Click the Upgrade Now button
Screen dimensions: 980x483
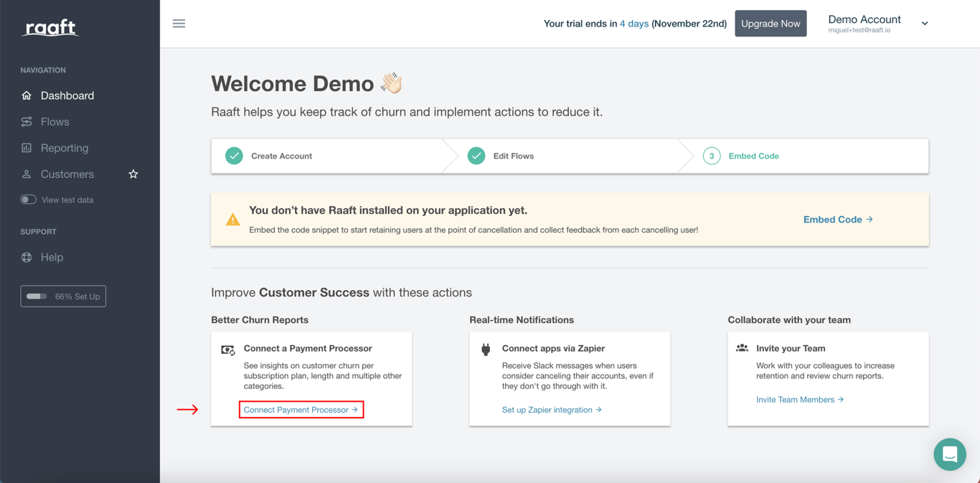click(771, 24)
